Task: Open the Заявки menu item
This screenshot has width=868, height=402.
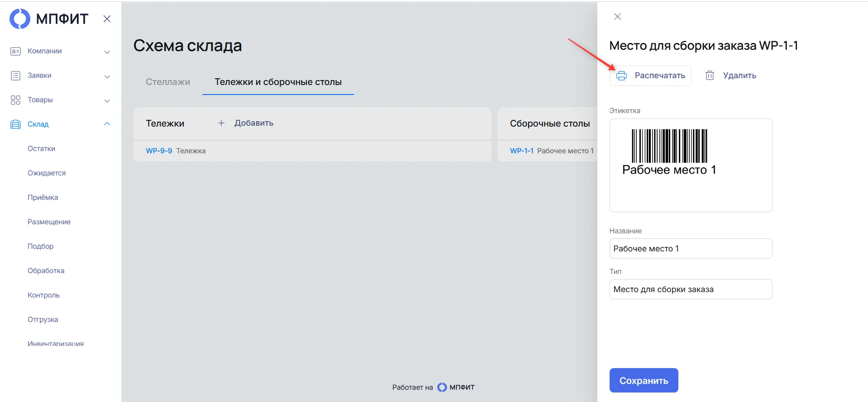Action: coord(39,76)
